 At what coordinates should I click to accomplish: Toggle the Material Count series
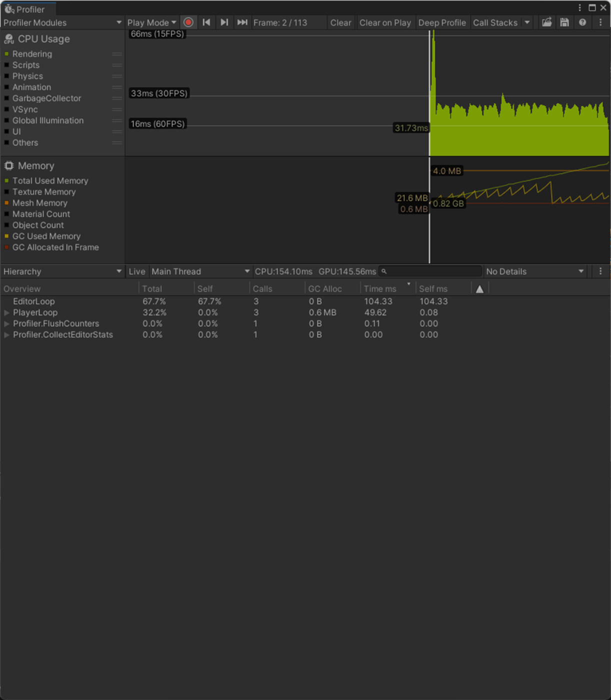[6, 214]
